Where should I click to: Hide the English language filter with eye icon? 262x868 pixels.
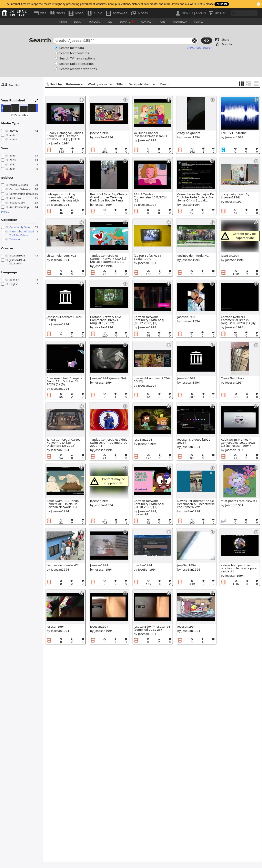[7, 284]
